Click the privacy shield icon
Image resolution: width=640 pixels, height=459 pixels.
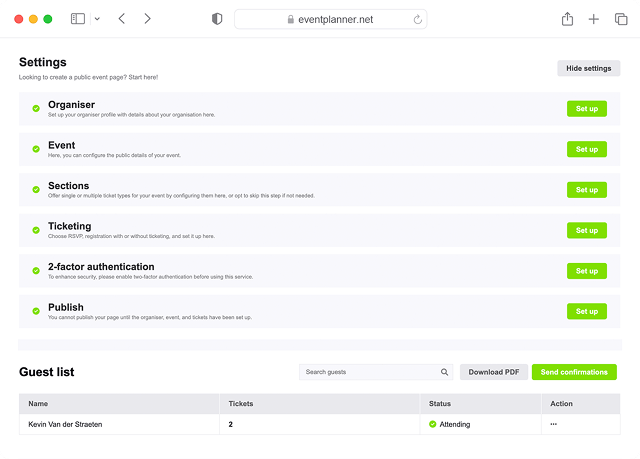point(217,19)
